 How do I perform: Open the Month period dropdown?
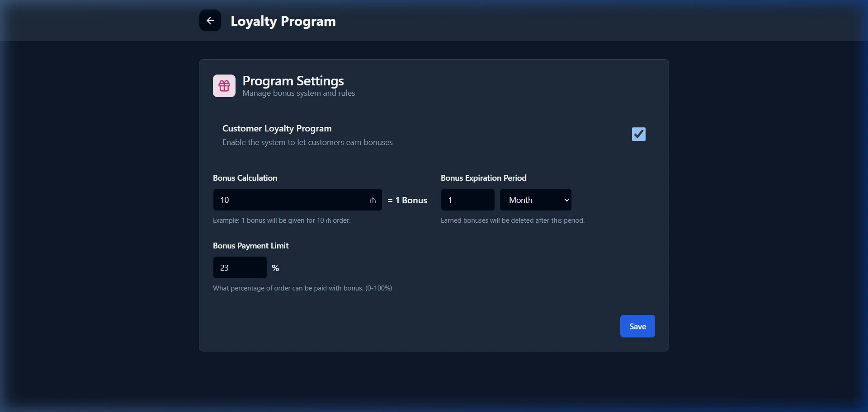coord(536,200)
